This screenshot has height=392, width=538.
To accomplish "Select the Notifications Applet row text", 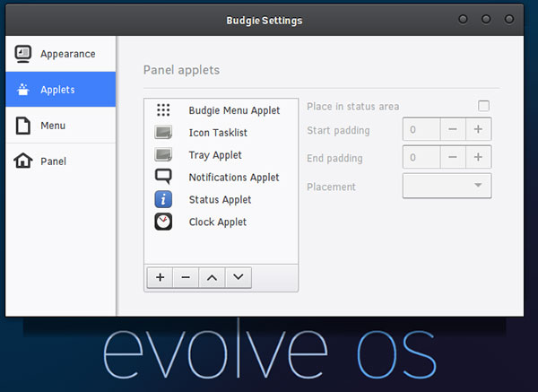I will point(234,178).
